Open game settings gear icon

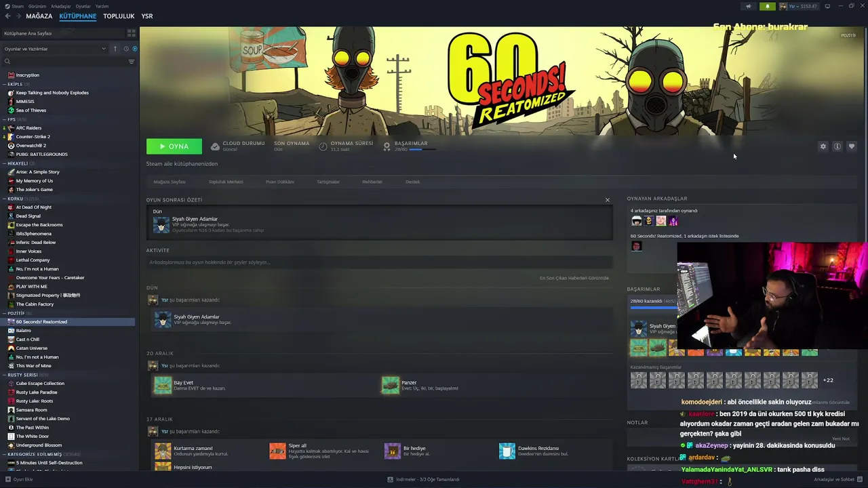point(823,146)
